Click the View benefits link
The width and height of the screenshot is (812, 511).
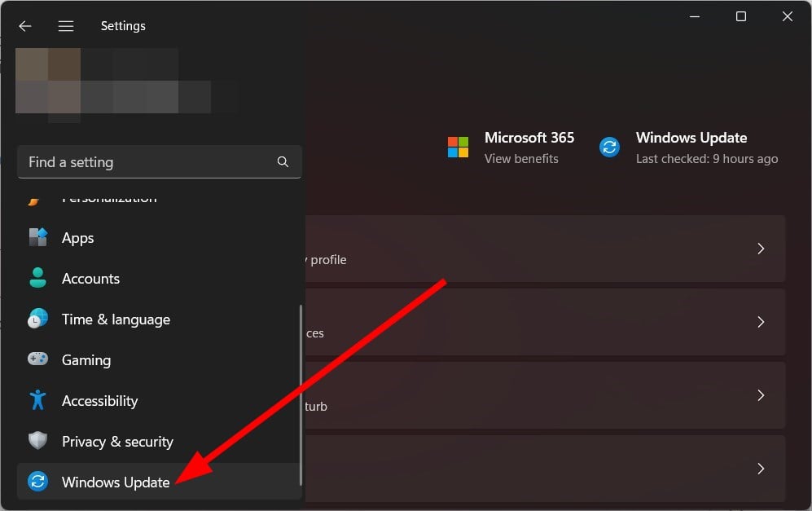[522, 158]
